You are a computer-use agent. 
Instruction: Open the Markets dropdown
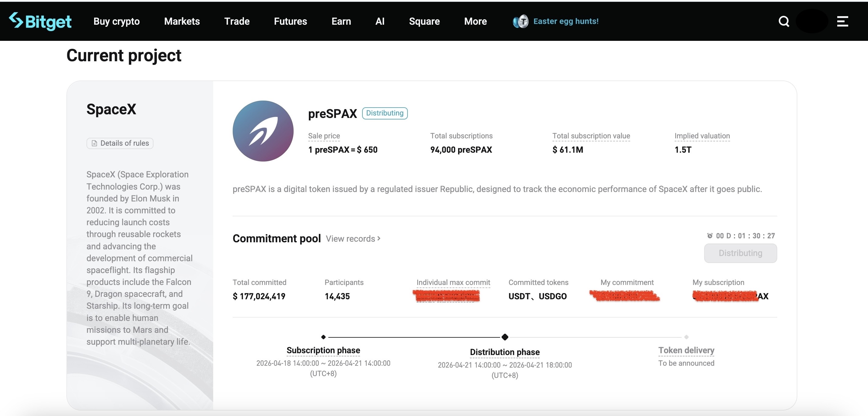(182, 21)
